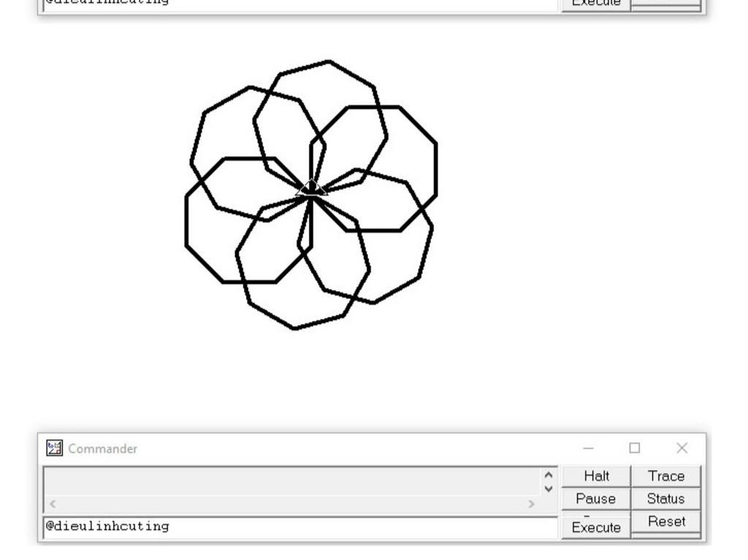Minimize the Commander window
The width and height of the screenshot is (748, 560).
pyautogui.click(x=588, y=448)
